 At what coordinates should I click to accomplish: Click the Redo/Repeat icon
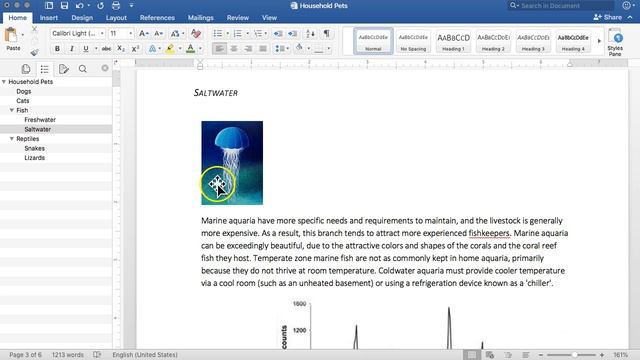[100, 6]
